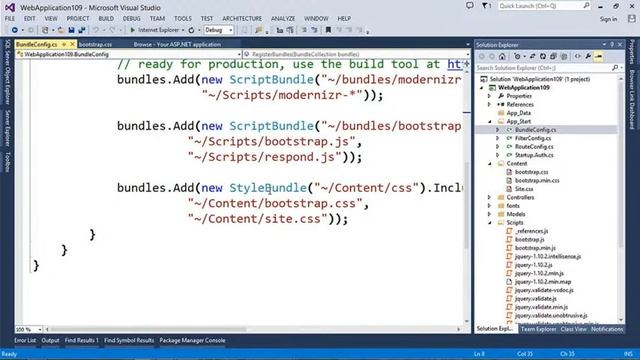Select jquery.validate.js in the Scripts folder
This screenshot has width=640, height=360.
coord(536,298)
